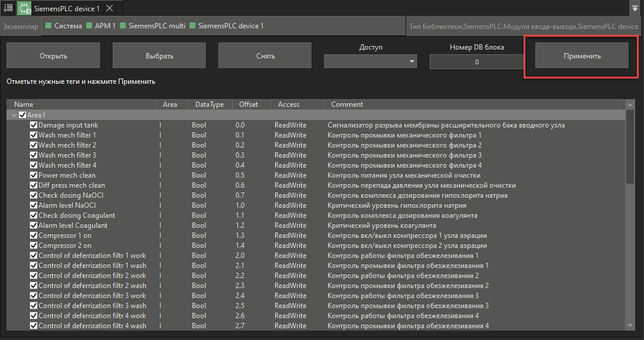Uncheck Check dosing Coagulant checkbox
644x340 pixels.
pyautogui.click(x=34, y=215)
